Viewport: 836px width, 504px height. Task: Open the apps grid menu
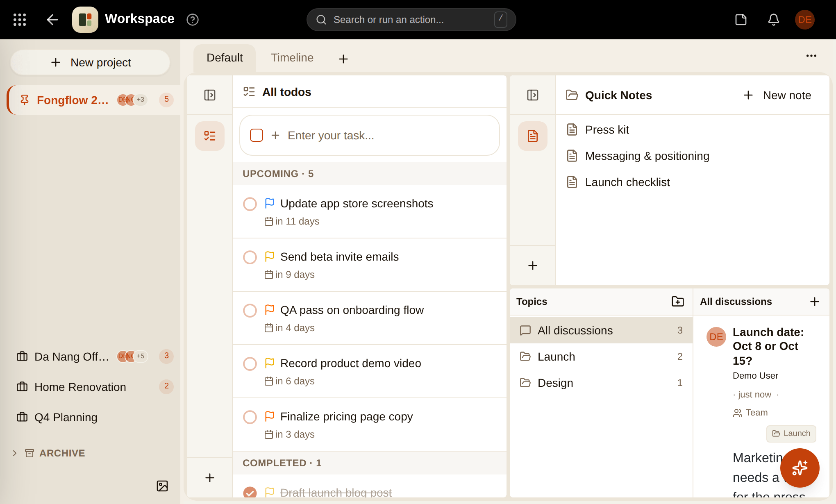[x=20, y=20]
